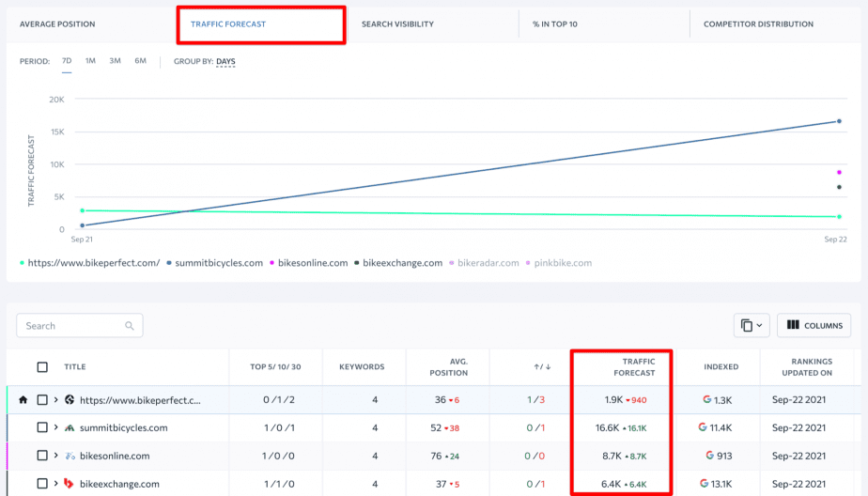Expand the bikesonline.com row chevron
This screenshot has height=496, width=868.
tap(56, 456)
